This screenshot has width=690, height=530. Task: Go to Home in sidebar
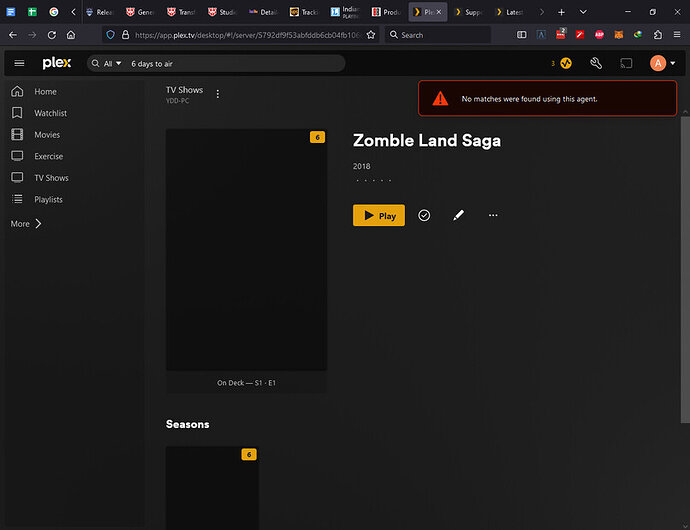(x=45, y=92)
